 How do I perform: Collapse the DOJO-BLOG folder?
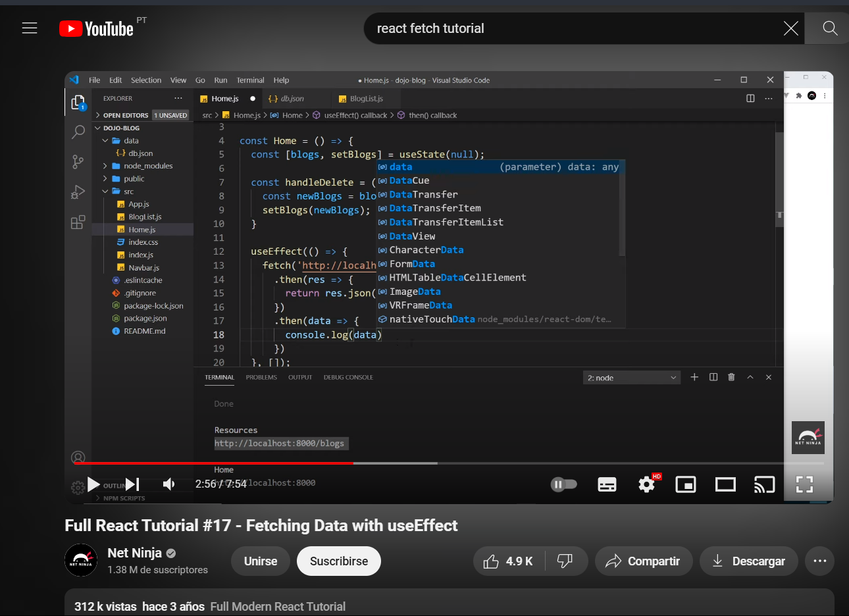(121, 128)
